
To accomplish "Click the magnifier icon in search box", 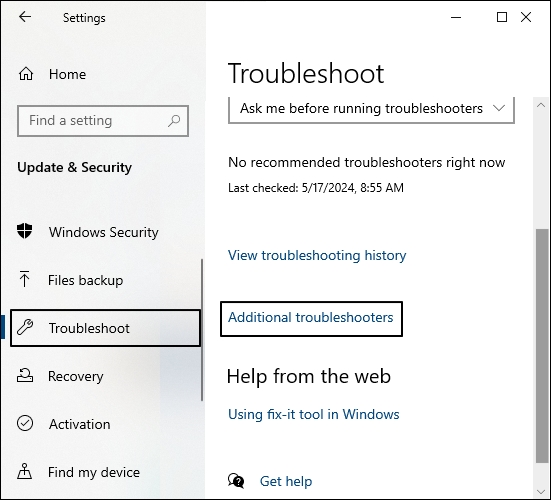I will coord(174,121).
